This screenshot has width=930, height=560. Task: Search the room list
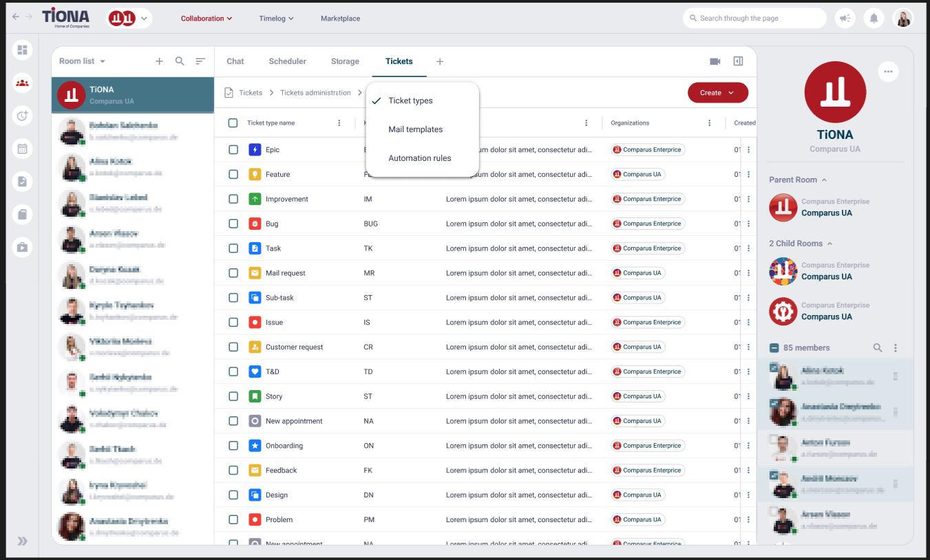pos(180,61)
